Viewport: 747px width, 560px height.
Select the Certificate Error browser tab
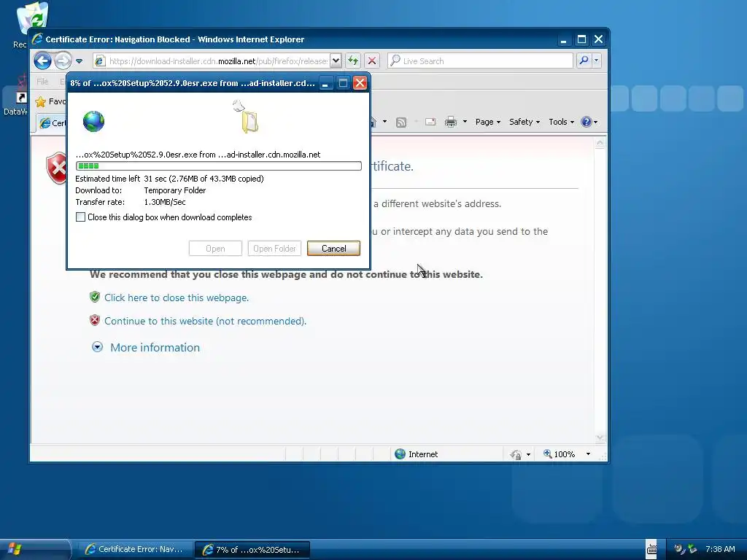(53, 122)
